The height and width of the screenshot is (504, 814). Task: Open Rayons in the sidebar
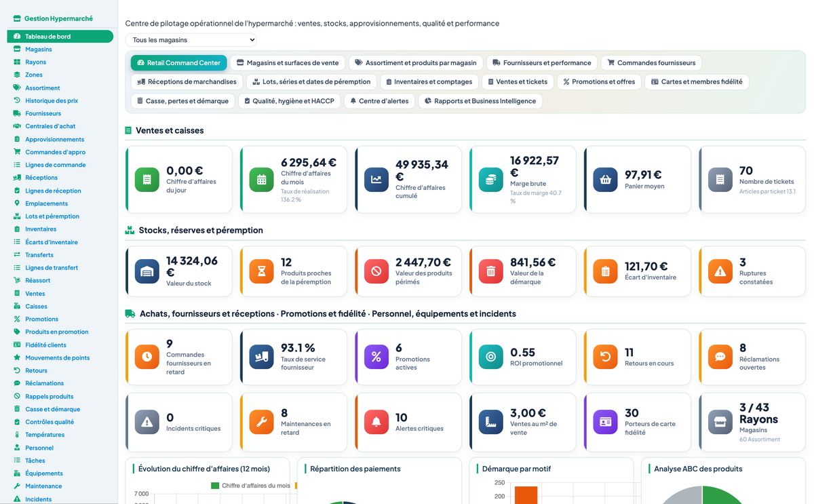click(60, 62)
